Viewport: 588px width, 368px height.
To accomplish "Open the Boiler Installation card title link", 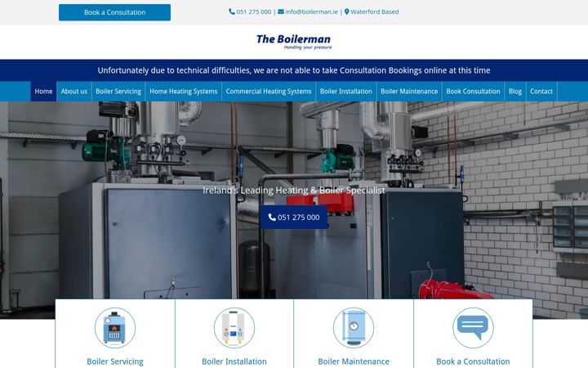I will coord(234,361).
